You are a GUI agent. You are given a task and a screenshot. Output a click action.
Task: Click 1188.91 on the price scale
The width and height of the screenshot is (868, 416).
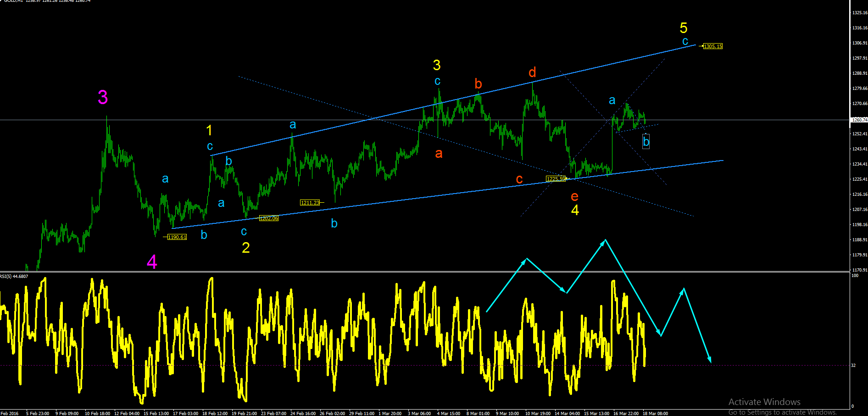click(860, 240)
